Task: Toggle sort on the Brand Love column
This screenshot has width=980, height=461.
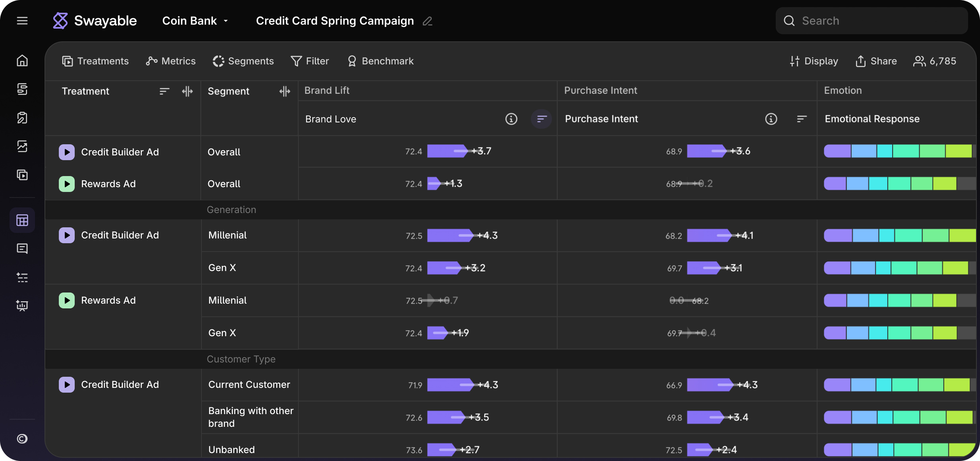Action: click(541, 119)
